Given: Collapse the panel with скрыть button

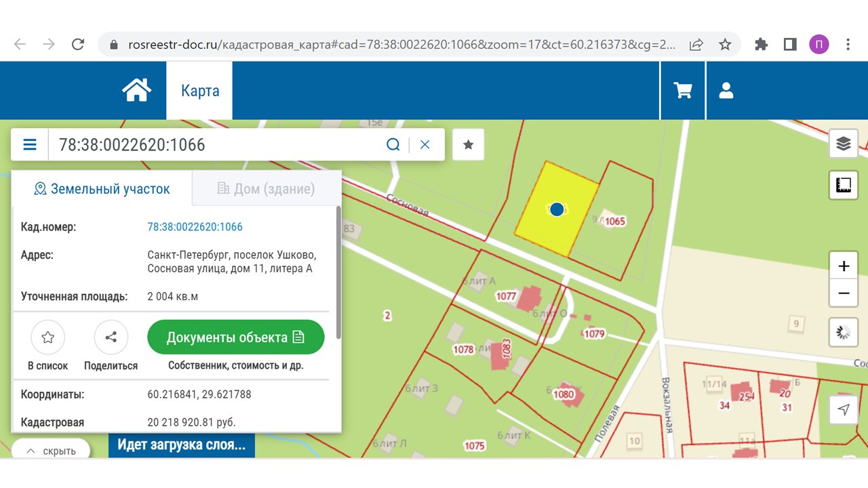Looking at the screenshot, I should [51, 451].
